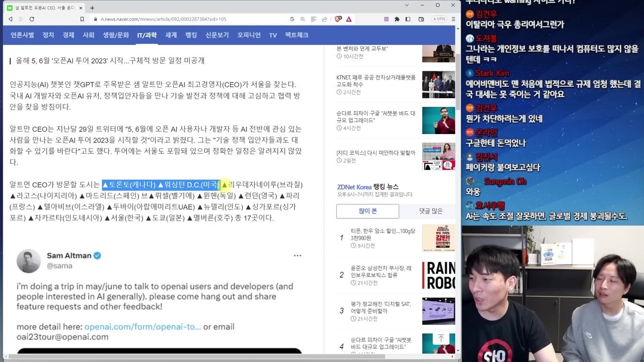Click the @sama handle
This screenshot has height=362, width=644.
[x=59, y=266]
